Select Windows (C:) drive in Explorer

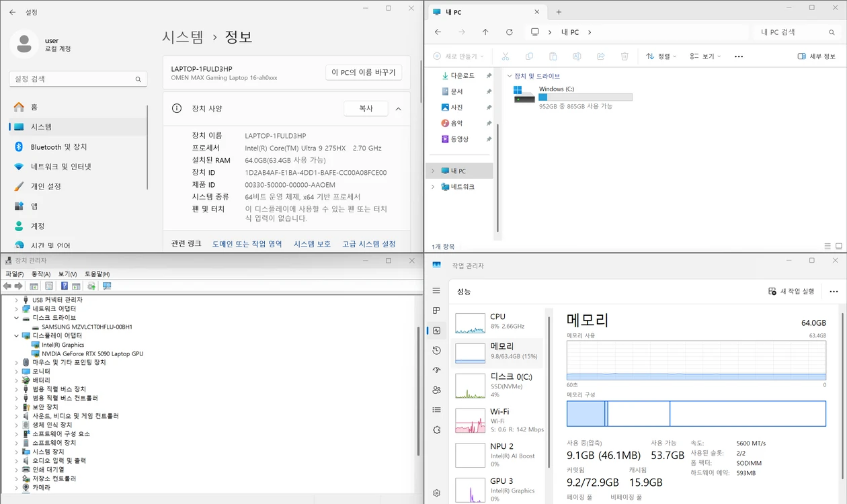click(573, 97)
